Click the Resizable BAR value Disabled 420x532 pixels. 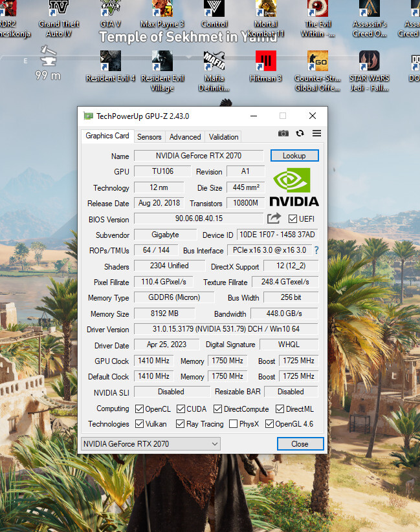point(291,392)
